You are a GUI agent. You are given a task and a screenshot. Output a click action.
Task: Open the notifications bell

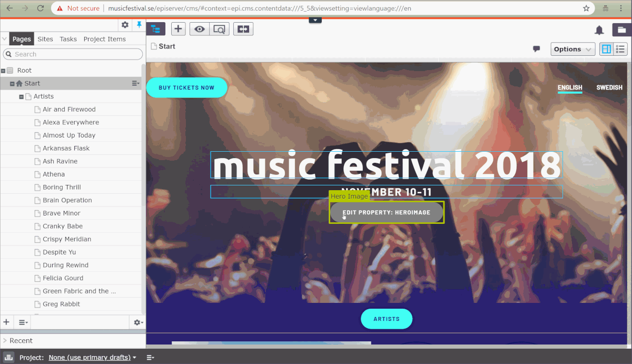tap(599, 30)
